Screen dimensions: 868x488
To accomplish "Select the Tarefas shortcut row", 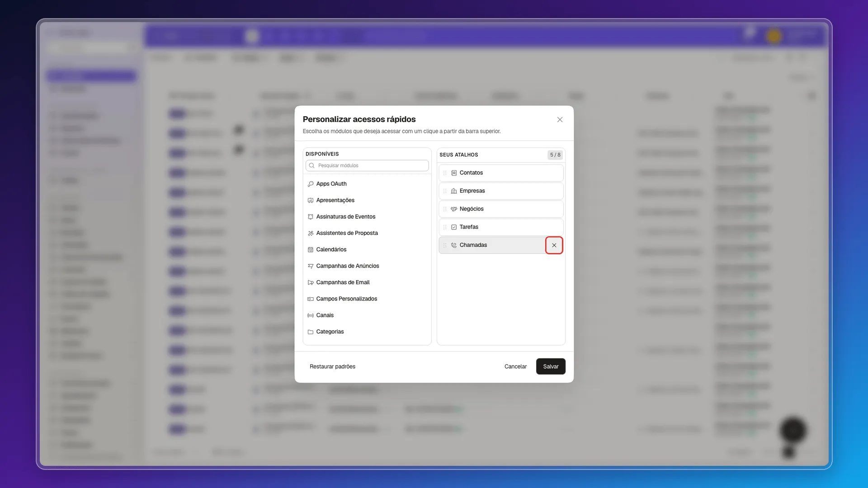I will 501,227.
